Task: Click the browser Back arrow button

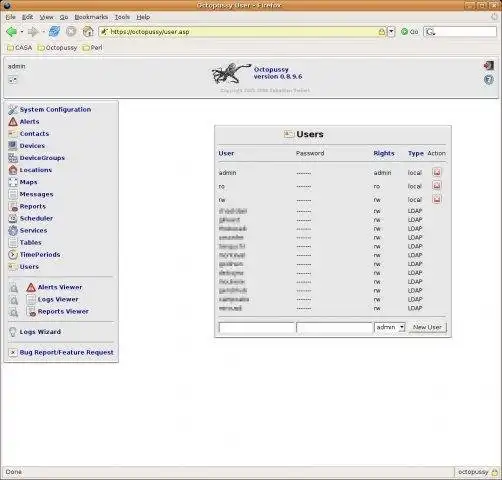Action: point(12,32)
